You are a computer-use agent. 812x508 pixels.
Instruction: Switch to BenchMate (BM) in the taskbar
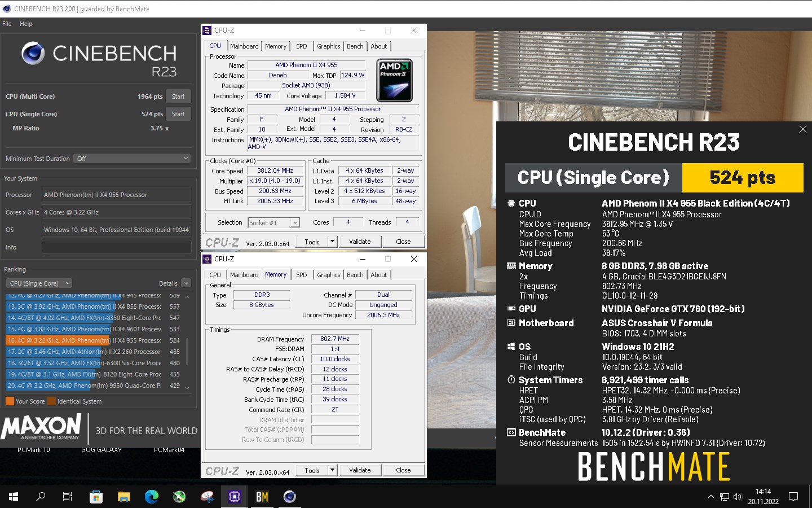pos(262,497)
